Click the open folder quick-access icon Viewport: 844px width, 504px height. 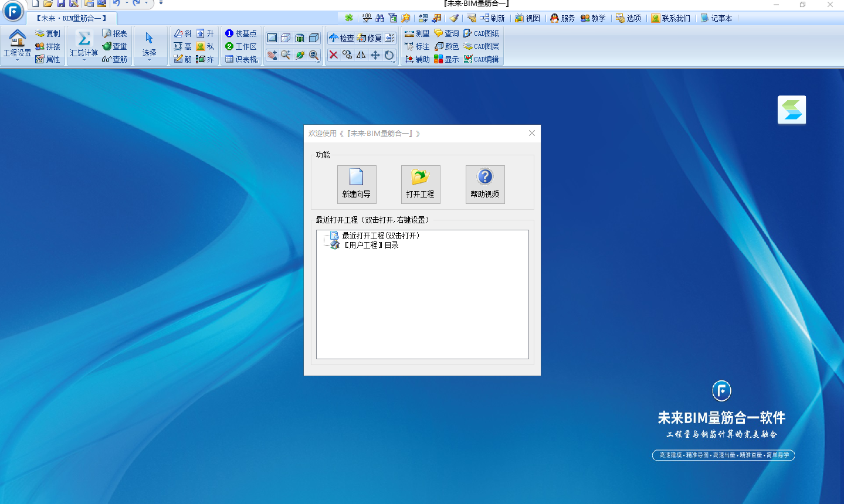(48, 4)
